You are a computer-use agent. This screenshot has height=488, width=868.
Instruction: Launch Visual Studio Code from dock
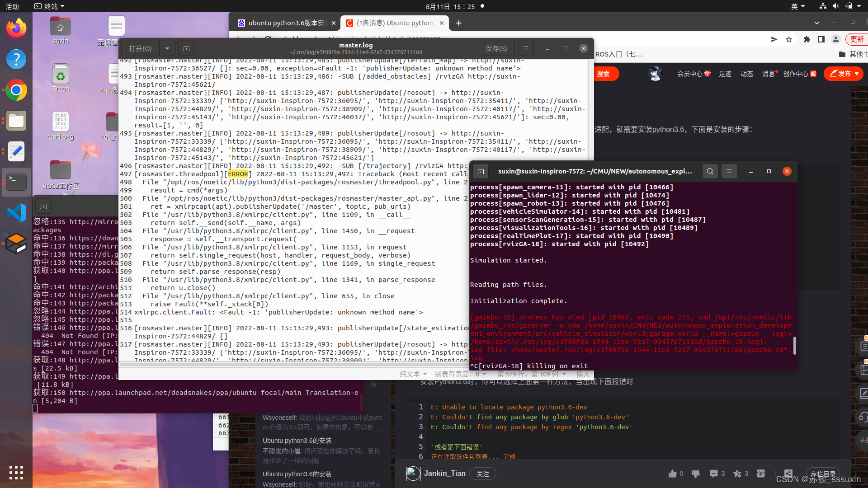click(x=16, y=213)
